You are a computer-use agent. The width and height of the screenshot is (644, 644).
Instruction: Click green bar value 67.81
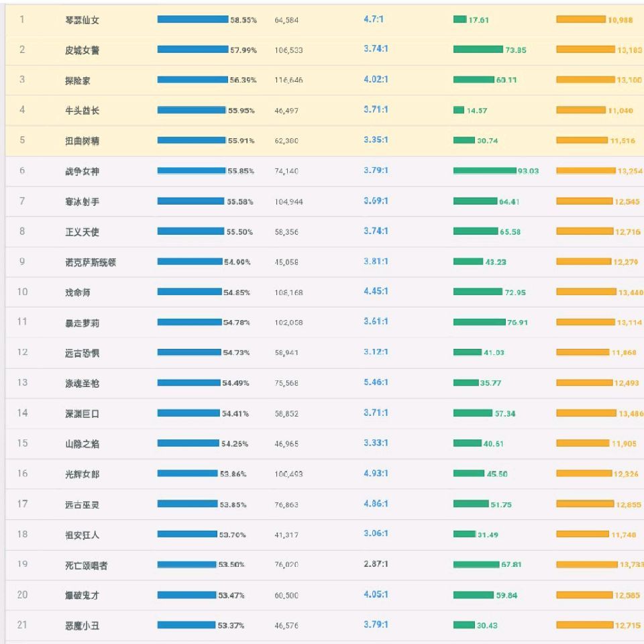[x=511, y=565]
